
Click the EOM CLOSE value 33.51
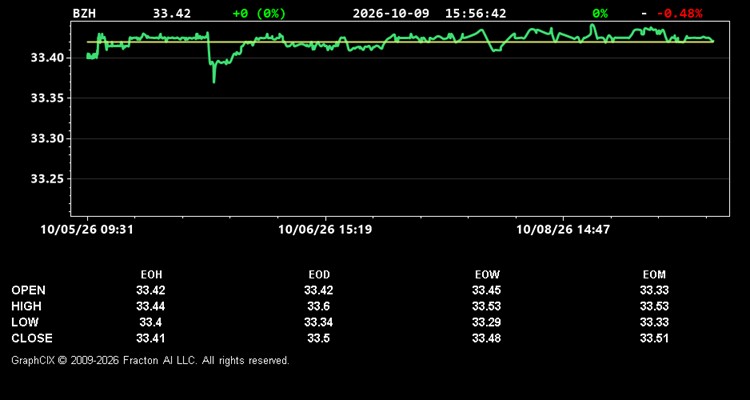click(x=654, y=338)
